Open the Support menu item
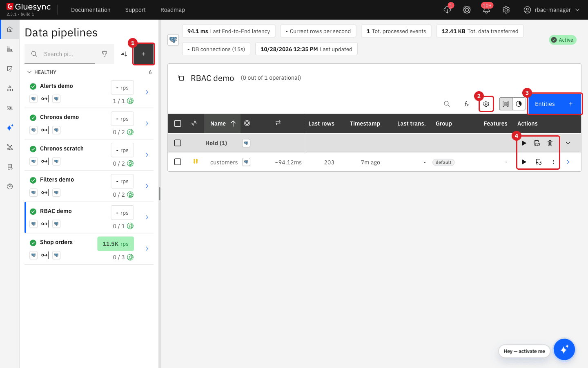The width and height of the screenshot is (588, 368). 136,10
